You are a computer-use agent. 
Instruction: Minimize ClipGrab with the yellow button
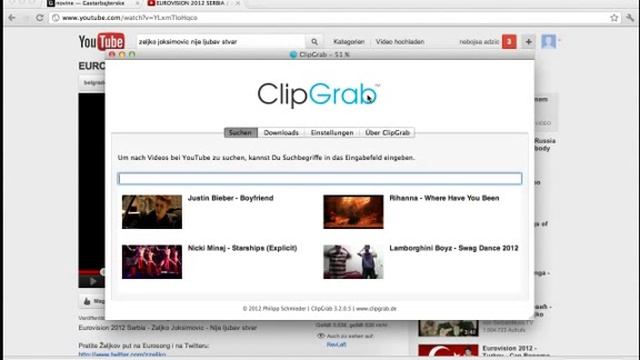[x=122, y=54]
